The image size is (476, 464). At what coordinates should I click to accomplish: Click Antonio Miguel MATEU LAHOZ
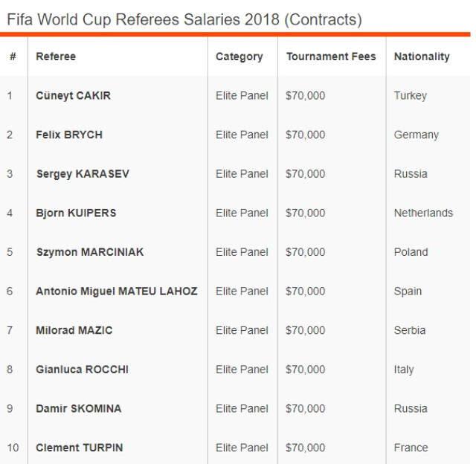pyautogui.click(x=117, y=291)
